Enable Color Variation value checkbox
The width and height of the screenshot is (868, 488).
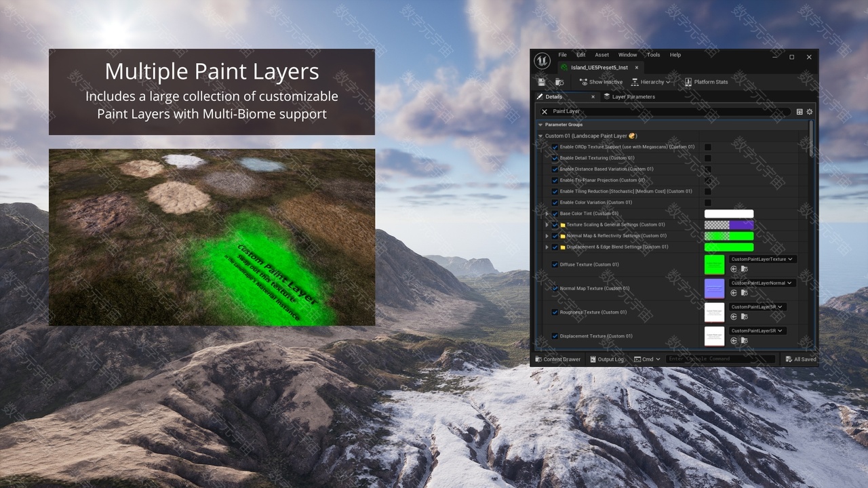pyautogui.click(x=708, y=203)
